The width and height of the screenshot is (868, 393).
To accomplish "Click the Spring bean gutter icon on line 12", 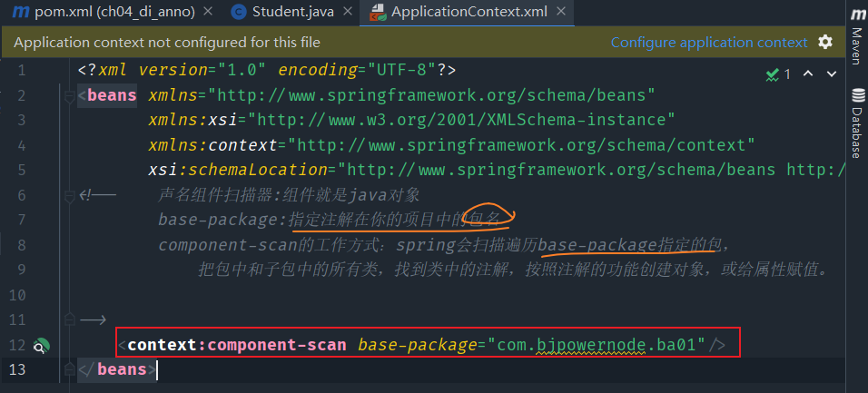I will pyautogui.click(x=42, y=347).
